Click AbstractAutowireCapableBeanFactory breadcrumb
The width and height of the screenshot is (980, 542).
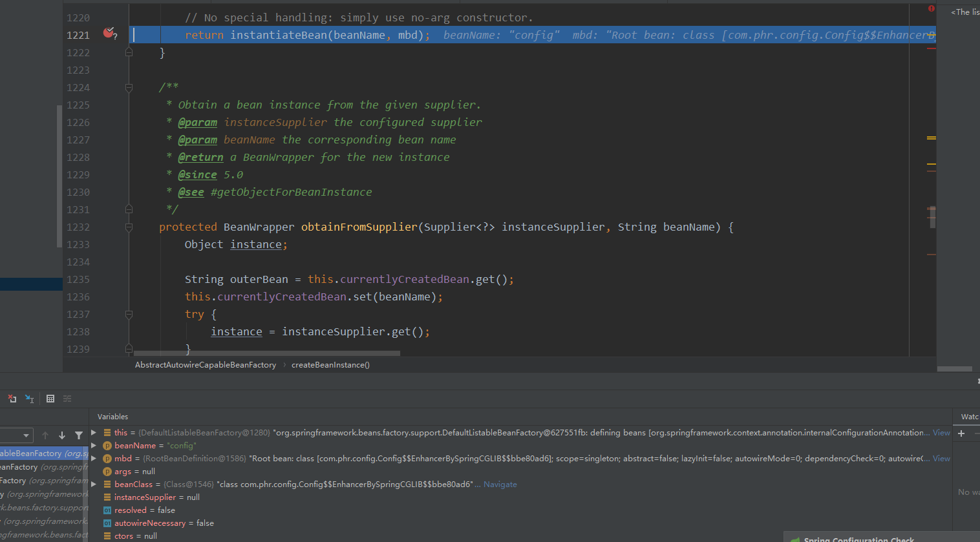coord(206,365)
